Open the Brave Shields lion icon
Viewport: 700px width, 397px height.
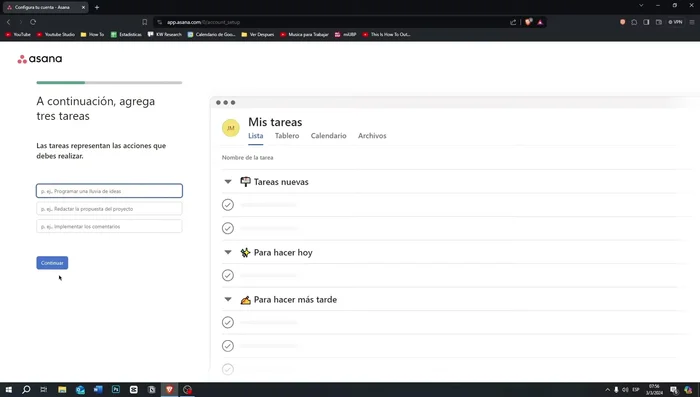529,22
